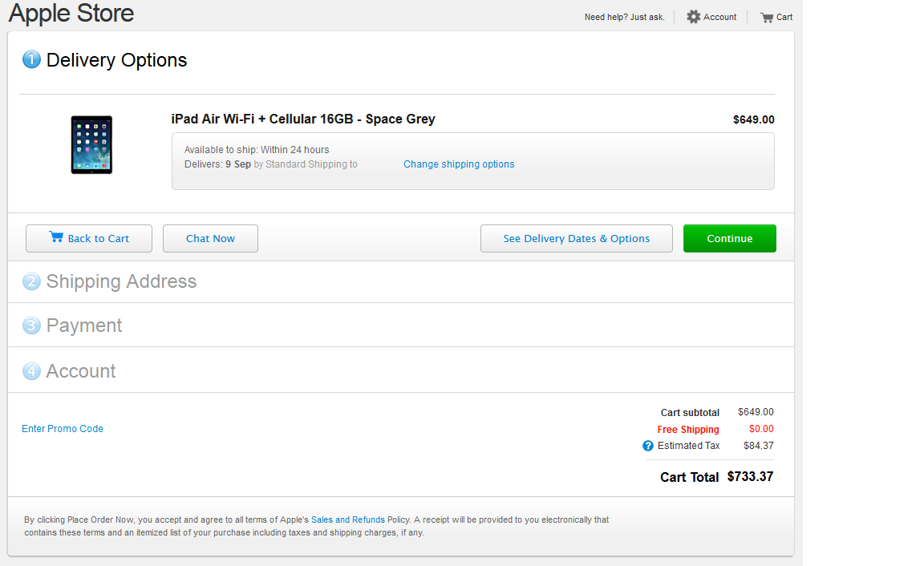Image resolution: width=924 pixels, height=566 pixels.
Task: Click the Apple Store title
Action: (71, 13)
